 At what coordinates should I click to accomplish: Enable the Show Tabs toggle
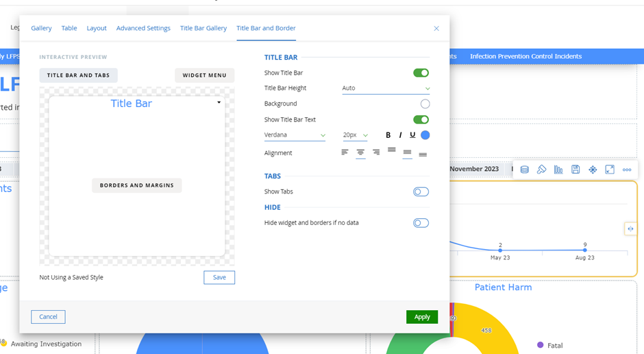421,192
